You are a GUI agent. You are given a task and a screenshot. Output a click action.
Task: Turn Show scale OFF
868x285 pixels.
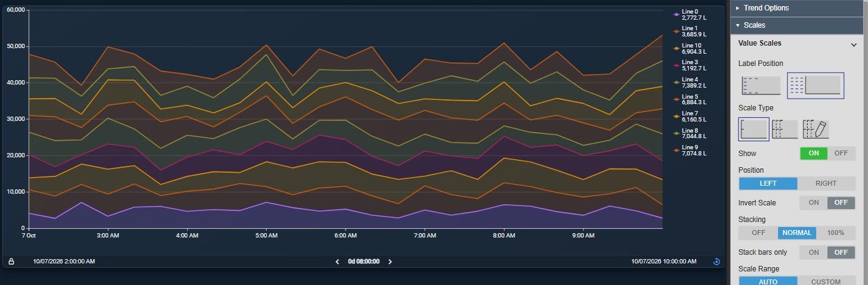(x=841, y=154)
